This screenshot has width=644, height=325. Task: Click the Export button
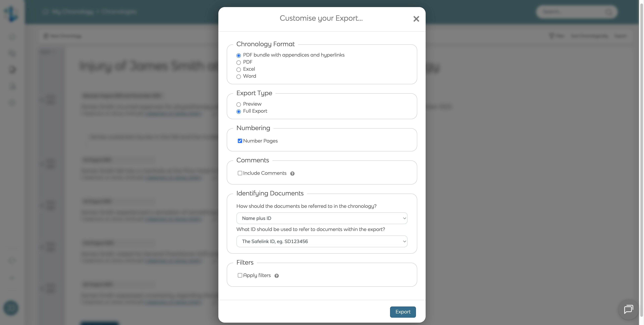pos(403,312)
